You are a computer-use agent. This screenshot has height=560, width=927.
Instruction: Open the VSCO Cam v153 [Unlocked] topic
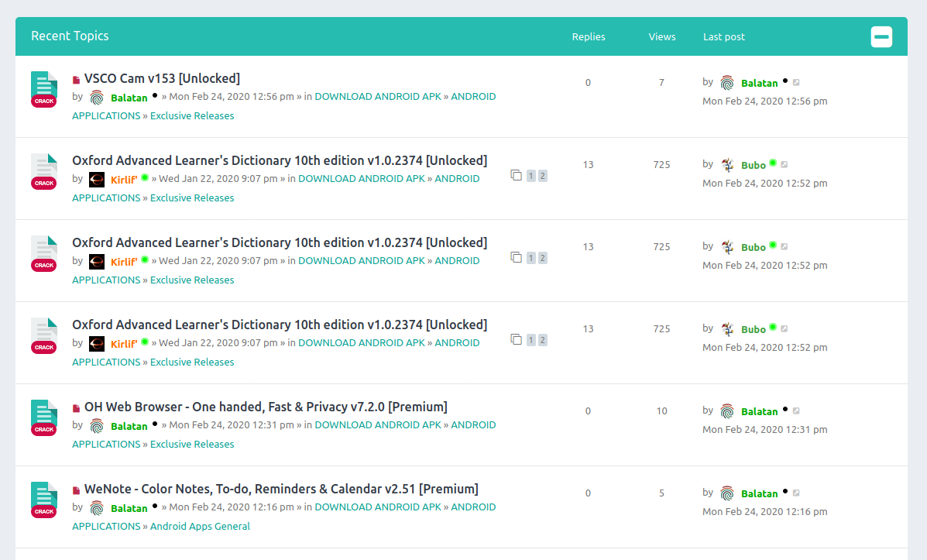(x=162, y=79)
